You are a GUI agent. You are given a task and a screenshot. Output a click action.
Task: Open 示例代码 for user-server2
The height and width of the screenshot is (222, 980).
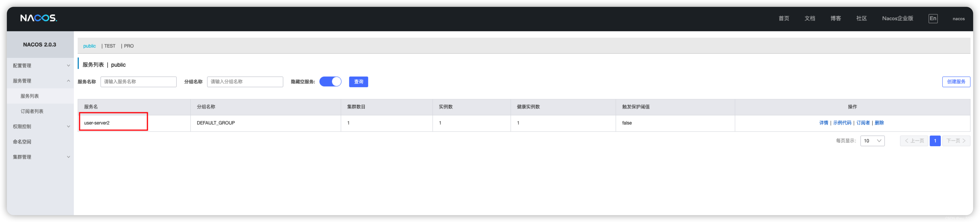[x=842, y=123]
